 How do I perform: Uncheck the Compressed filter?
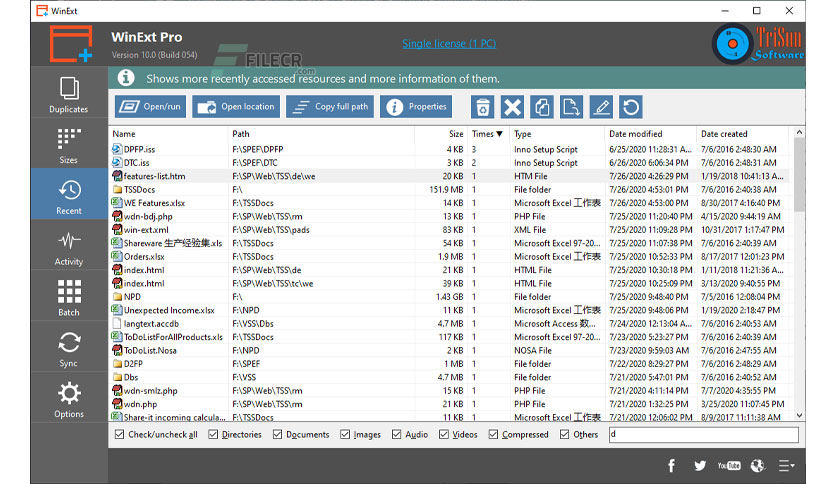pos(493,434)
